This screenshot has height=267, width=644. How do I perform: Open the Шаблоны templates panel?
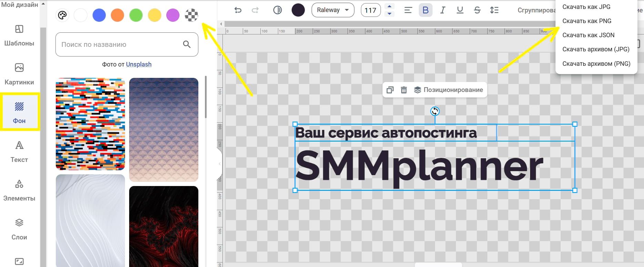point(19,36)
